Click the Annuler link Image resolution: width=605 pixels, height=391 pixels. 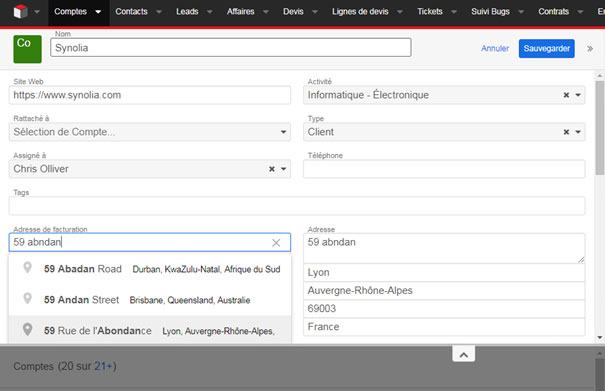[495, 48]
